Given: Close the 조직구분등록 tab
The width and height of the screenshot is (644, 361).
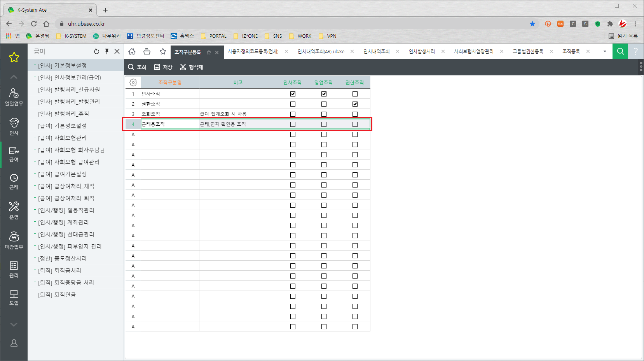Looking at the screenshot, I should click(x=217, y=52).
